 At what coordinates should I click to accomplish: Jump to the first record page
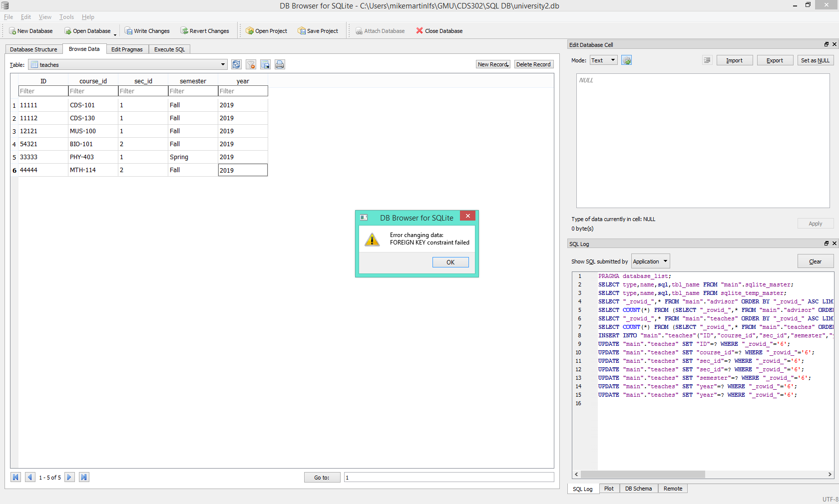click(x=16, y=477)
